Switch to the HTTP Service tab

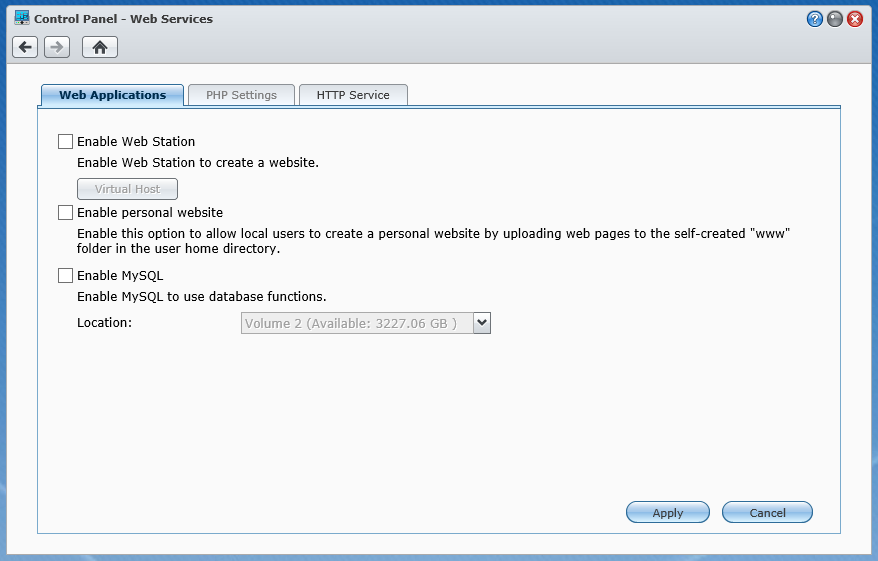(353, 95)
